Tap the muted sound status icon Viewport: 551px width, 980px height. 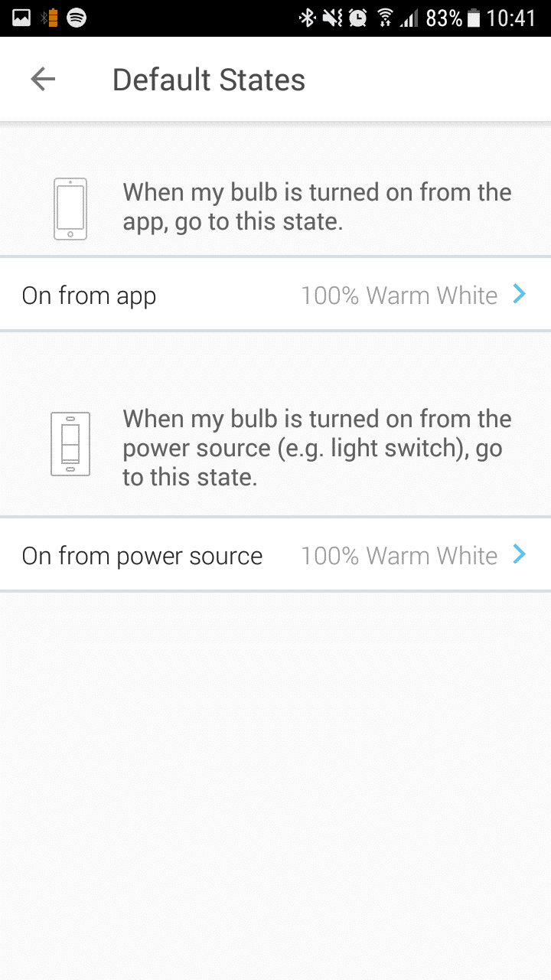coord(332,18)
